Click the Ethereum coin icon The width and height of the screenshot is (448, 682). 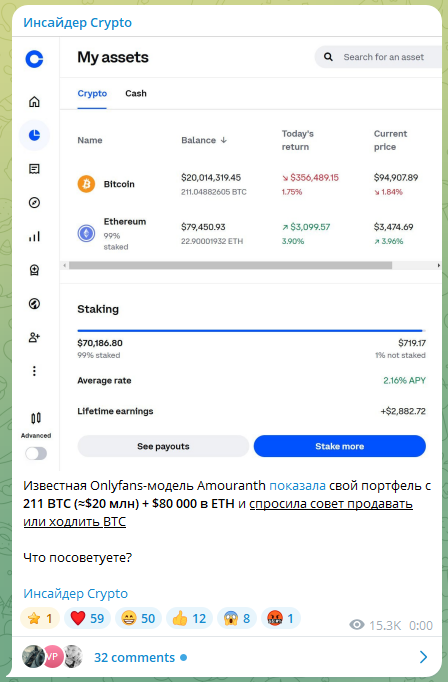click(87, 234)
